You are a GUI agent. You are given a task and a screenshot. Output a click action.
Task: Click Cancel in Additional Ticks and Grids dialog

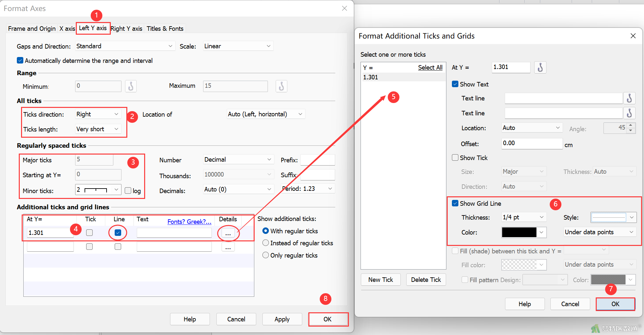(x=570, y=304)
